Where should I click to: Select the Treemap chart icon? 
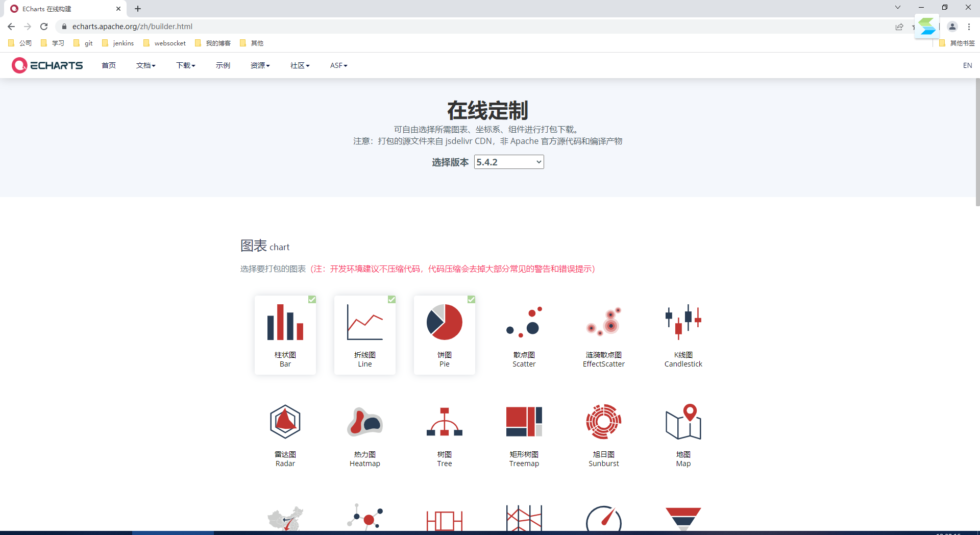(524, 422)
